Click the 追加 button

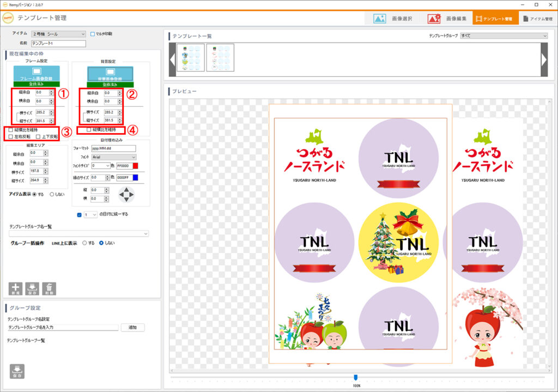[x=132, y=328]
